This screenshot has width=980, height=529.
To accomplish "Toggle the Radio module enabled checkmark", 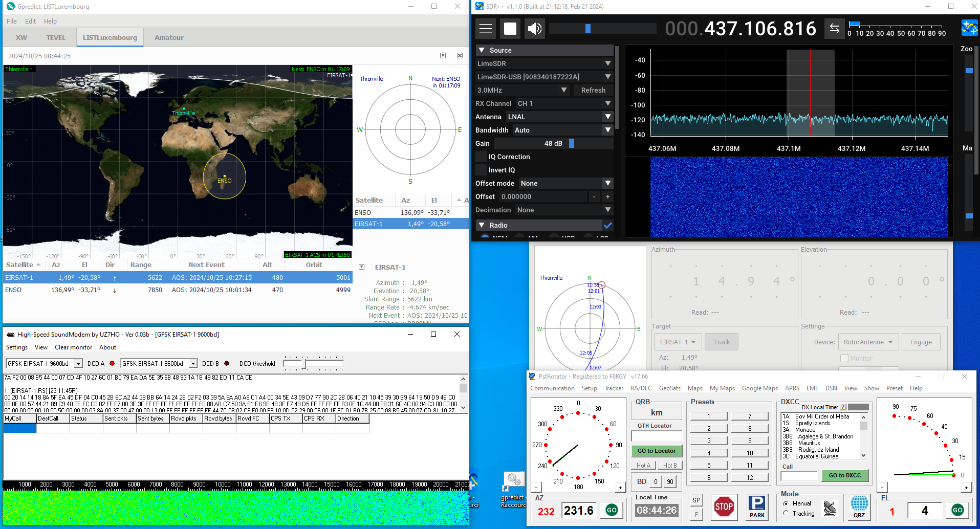I will [x=608, y=225].
